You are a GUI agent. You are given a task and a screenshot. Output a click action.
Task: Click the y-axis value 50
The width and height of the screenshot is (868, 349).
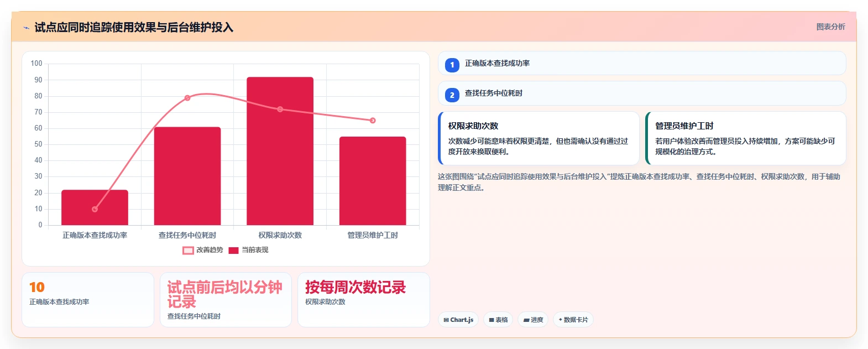tap(38, 144)
